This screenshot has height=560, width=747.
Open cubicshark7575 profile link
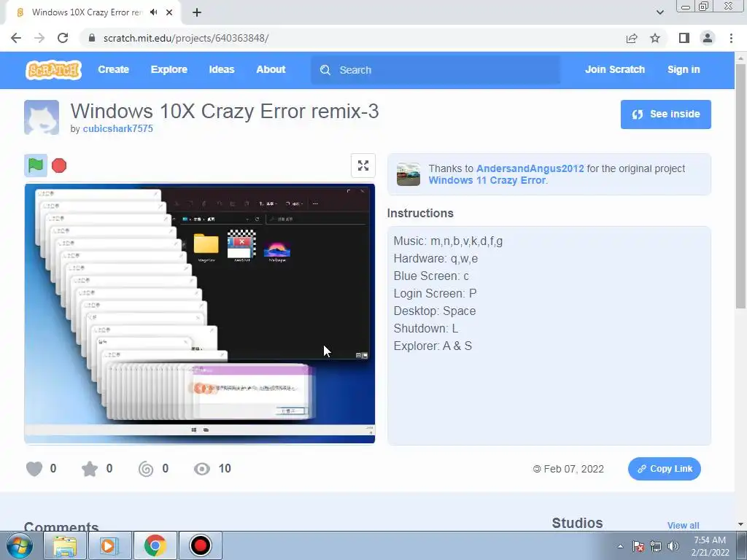pyautogui.click(x=117, y=128)
